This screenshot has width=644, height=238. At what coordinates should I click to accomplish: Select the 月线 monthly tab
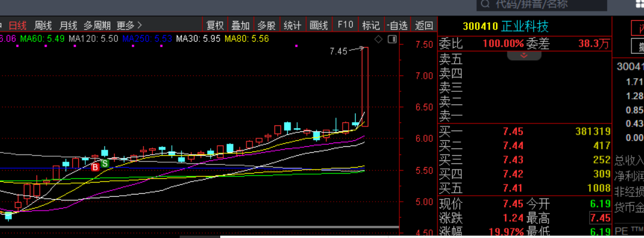[x=68, y=26]
